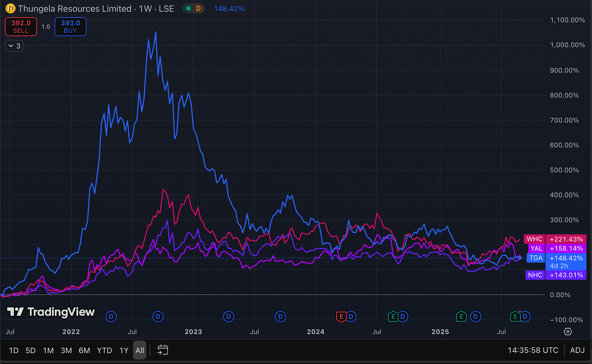This screenshot has width=592, height=364.
Task: Click dividend D marker after 2025 label
Action: click(475, 316)
